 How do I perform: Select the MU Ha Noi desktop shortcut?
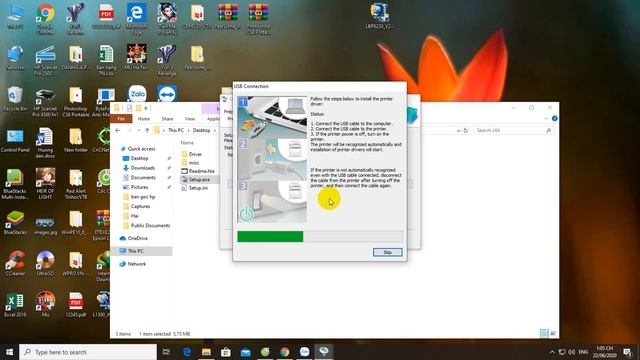click(x=136, y=57)
